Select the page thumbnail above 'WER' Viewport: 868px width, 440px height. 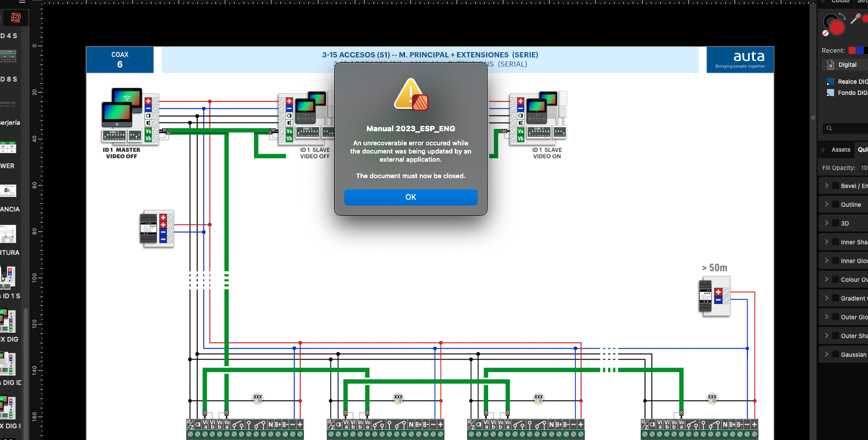tap(8, 147)
